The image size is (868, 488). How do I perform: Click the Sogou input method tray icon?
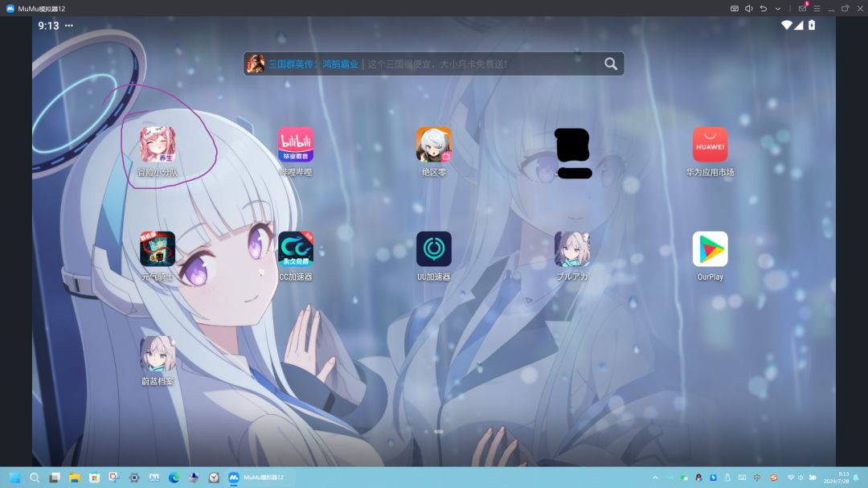[x=773, y=478]
